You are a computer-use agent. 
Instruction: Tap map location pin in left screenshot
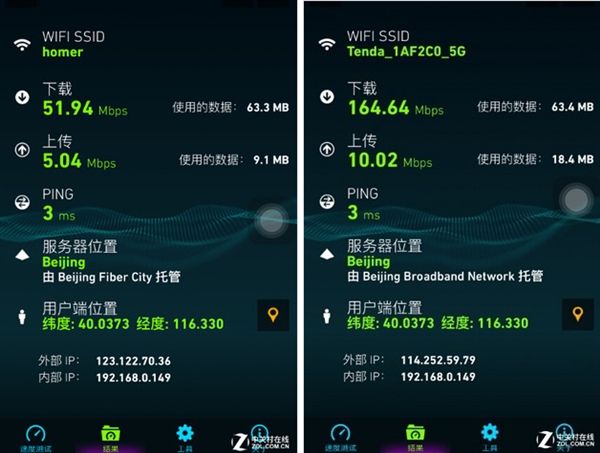(272, 315)
